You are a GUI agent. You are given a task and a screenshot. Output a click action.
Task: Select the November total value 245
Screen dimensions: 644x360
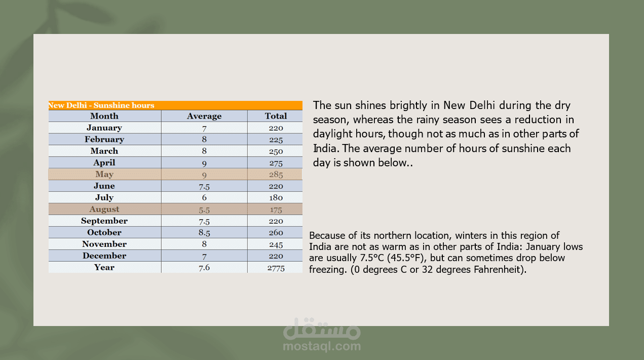(276, 245)
